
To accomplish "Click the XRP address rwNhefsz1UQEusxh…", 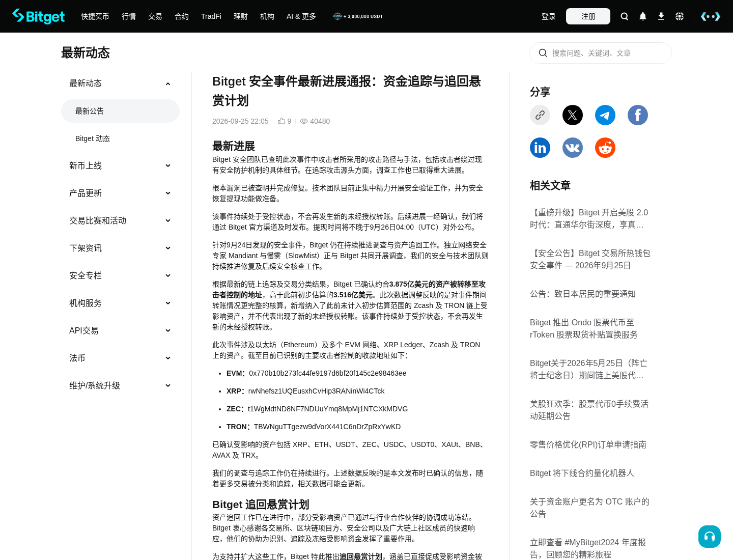I will (316, 391).
